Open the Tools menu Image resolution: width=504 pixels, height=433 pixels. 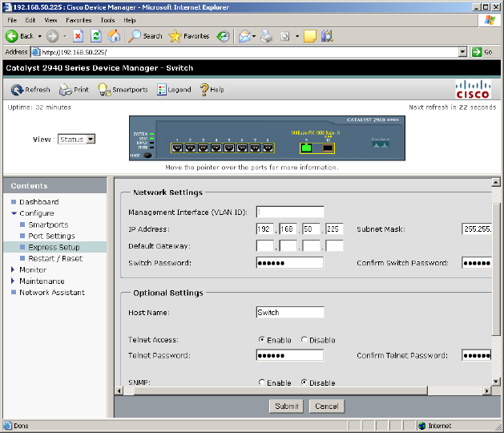click(x=107, y=20)
